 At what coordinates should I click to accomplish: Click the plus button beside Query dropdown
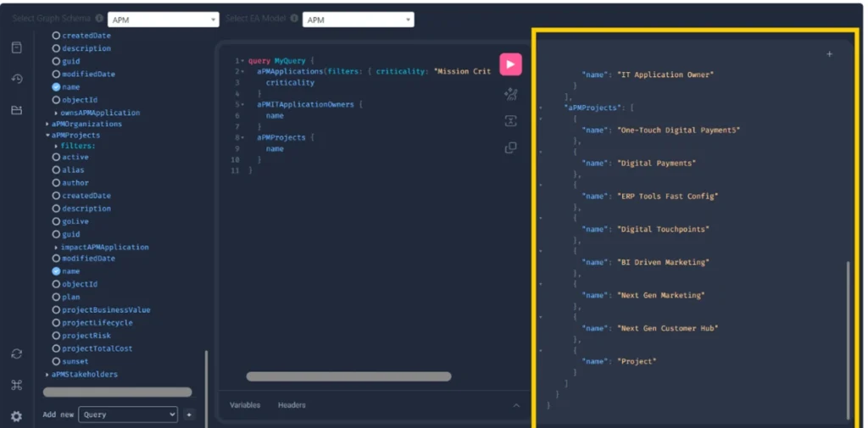pyautogui.click(x=189, y=414)
